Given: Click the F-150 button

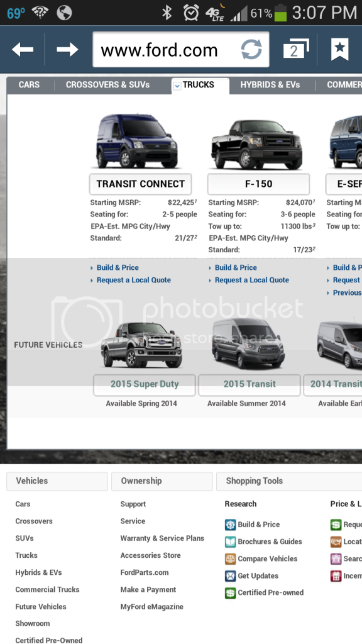Looking at the screenshot, I should point(258,184).
